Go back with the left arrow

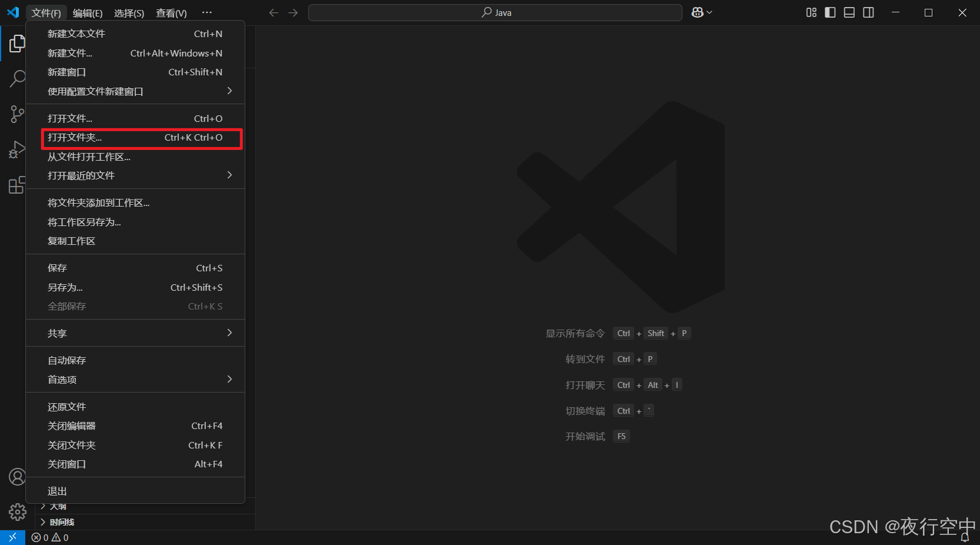tap(274, 12)
